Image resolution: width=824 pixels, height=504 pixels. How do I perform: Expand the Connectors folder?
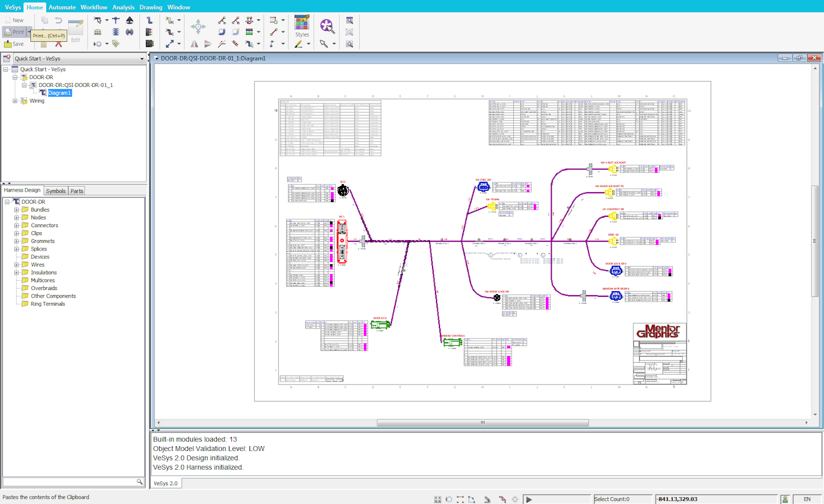click(16, 225)
